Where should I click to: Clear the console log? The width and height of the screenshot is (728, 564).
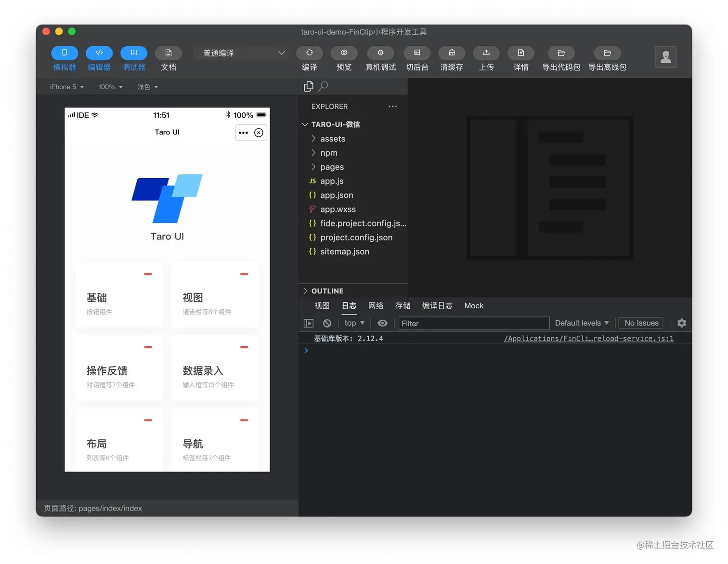[x=327, y=323]
